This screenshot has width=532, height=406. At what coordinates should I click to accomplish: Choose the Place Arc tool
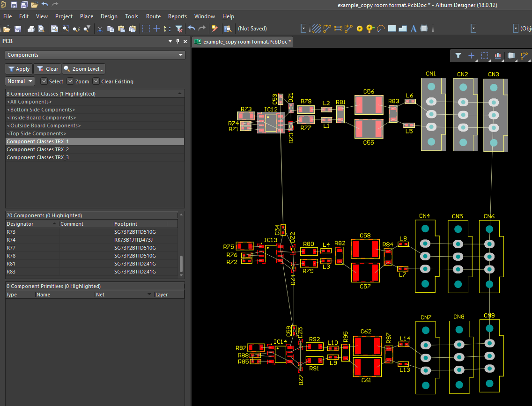(x=380, y=28)
